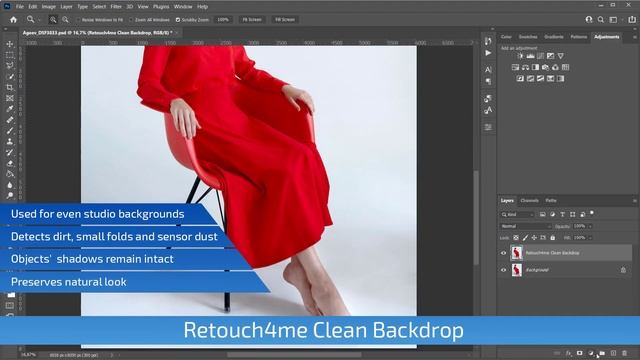Screen dimensions: 640x360
Task: Add a Threshold adjustment
Action: [x=540, y=78]
